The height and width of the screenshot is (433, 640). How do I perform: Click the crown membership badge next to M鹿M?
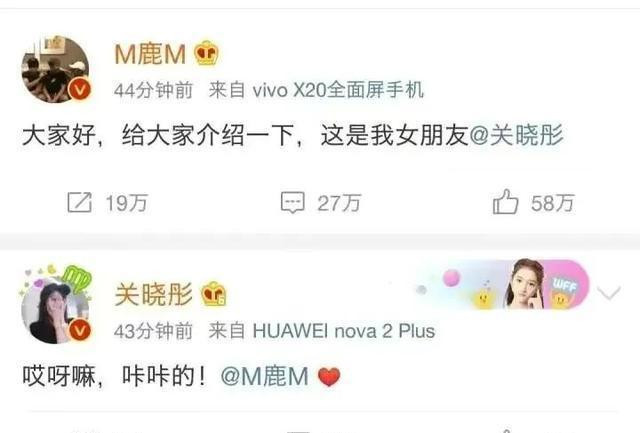pyautogui.click(x=206, y=53)
